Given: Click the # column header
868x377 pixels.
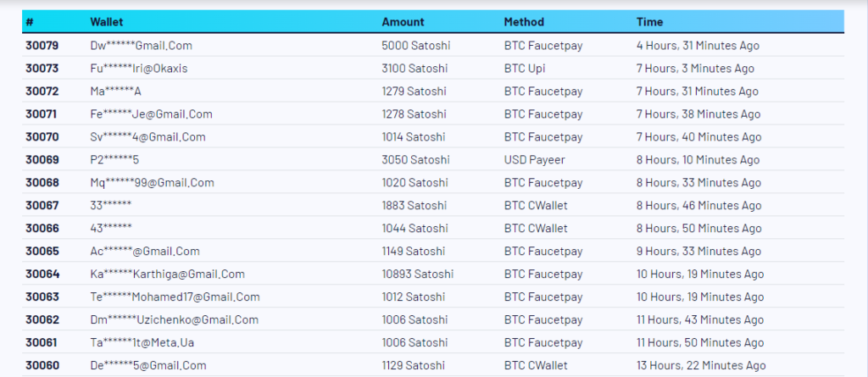Looking at the screenshot, I should click(30, 22).
